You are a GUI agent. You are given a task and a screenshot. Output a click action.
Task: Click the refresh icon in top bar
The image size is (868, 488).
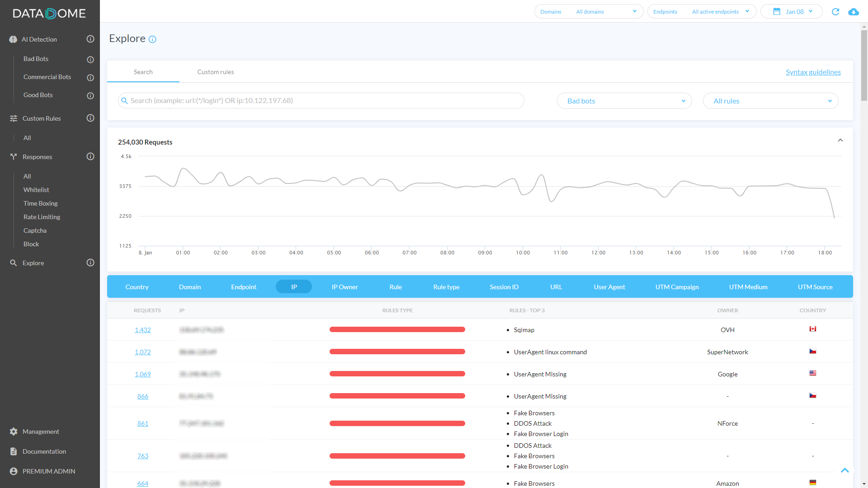pyautogui.click(x=835, y=12)
